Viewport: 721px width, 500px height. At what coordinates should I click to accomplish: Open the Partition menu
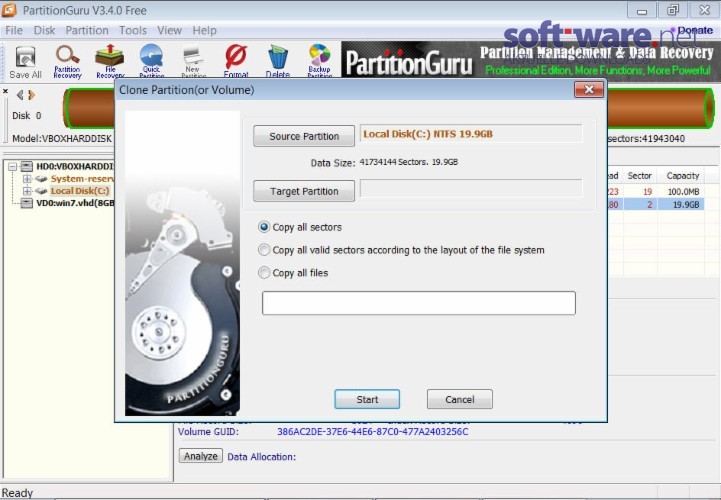tap(87, 30)
